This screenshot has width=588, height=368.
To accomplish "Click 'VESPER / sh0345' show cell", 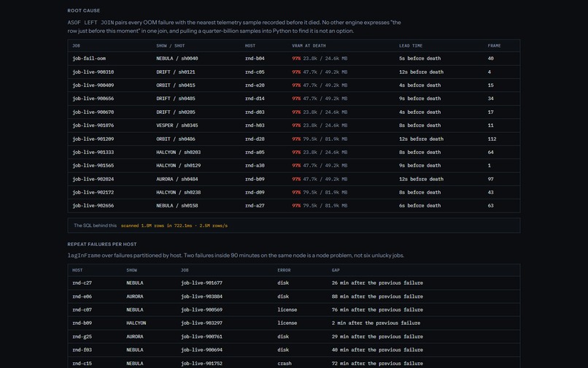I will (177, 126).
